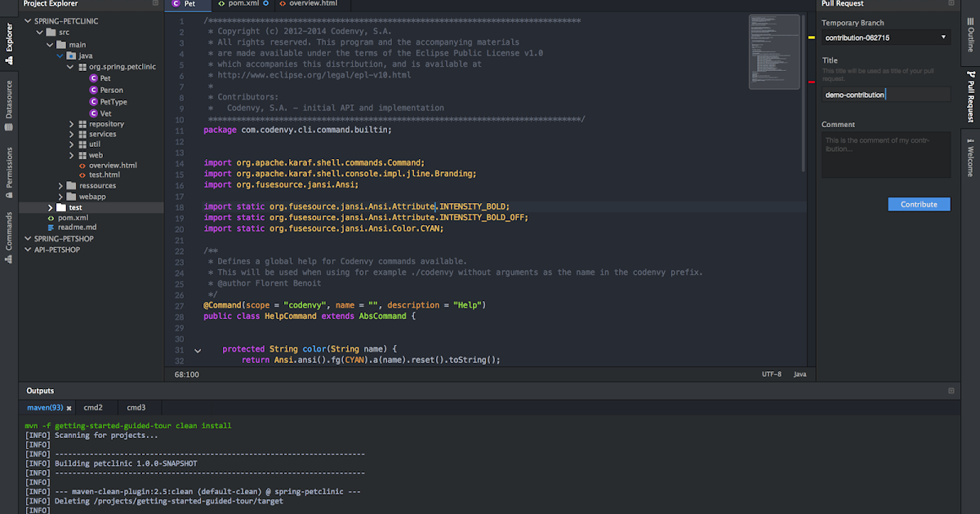Open the Permissions lock panel icon
The height and width of the screenshot is (514, 980).
click(x=9, y=167)
